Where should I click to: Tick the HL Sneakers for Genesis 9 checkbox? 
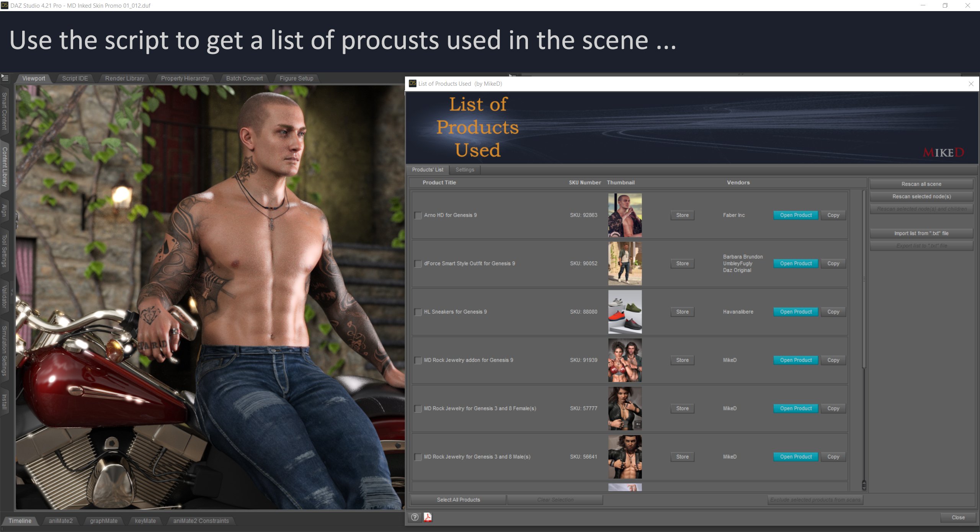click(418, 312)
